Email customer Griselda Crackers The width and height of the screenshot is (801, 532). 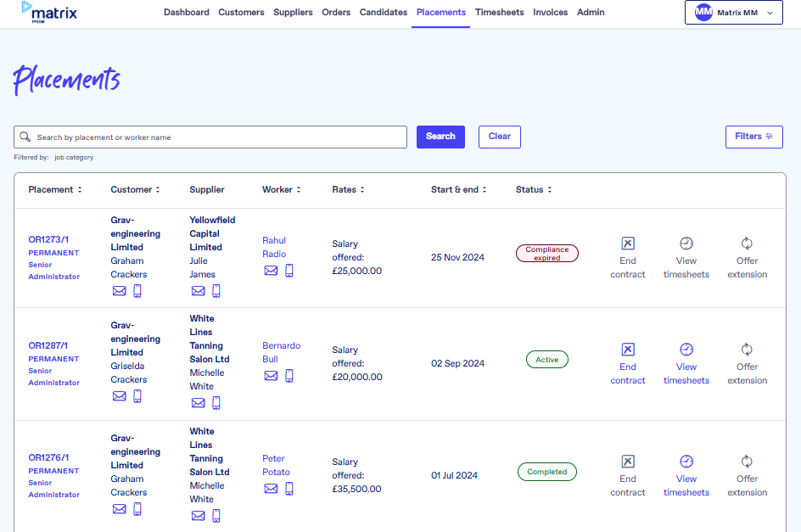119,396
